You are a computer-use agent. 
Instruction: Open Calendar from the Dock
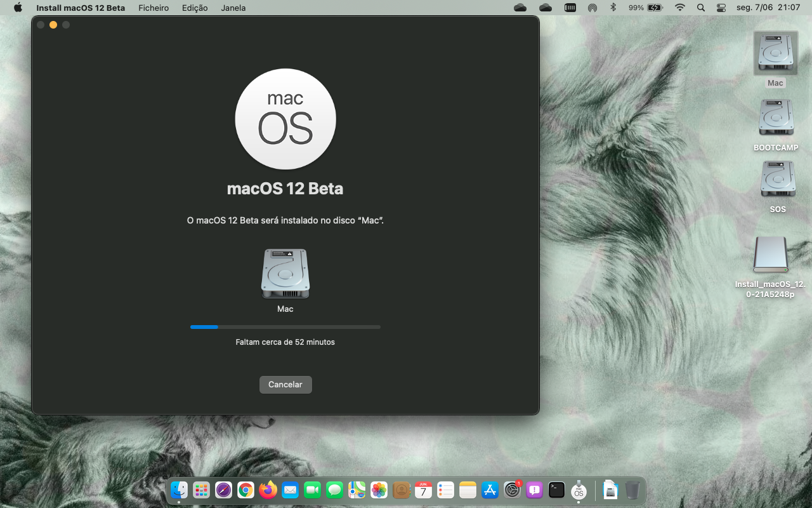tap(424, 490)
